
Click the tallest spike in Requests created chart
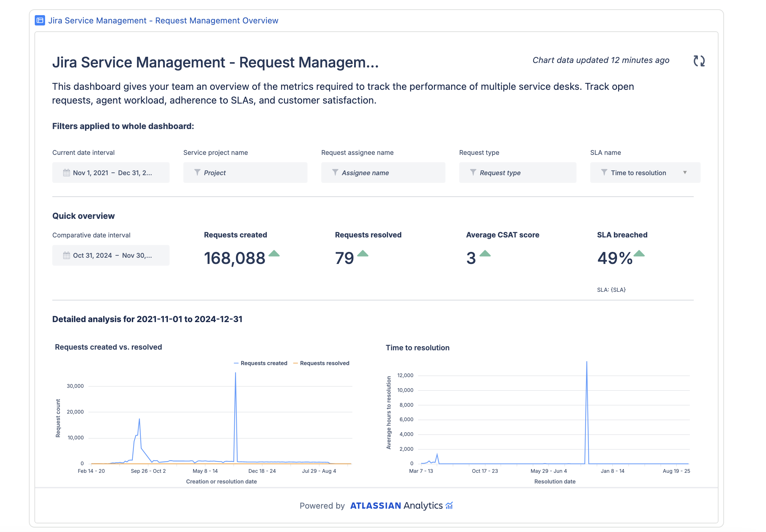tap(235, 373)
